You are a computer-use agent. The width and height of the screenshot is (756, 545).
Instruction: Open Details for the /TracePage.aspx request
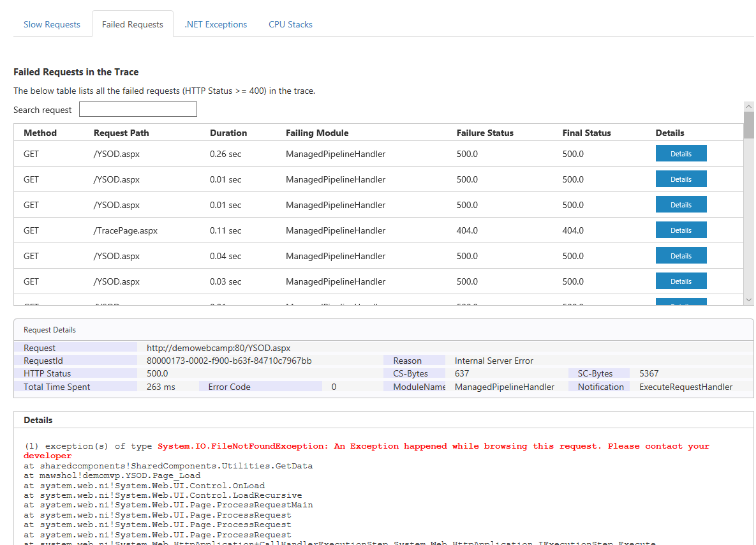coord(681,230)
